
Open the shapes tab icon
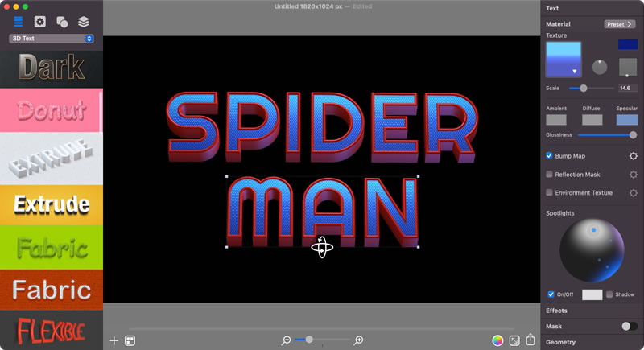pos(62,22)
